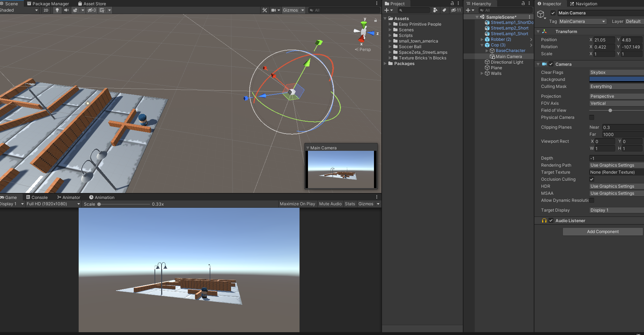
Task: Enable the Physical Camera checkbox
Action: pyautogui.click(x=592, y=117)
